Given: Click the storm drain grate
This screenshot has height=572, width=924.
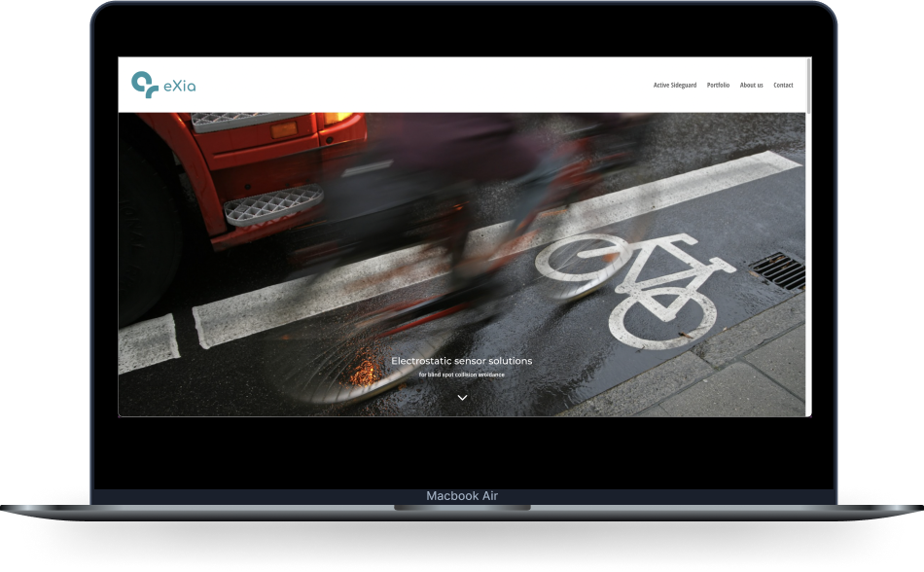Looking at the screenshot, I should pyautogui.click(x=778, y=269).
